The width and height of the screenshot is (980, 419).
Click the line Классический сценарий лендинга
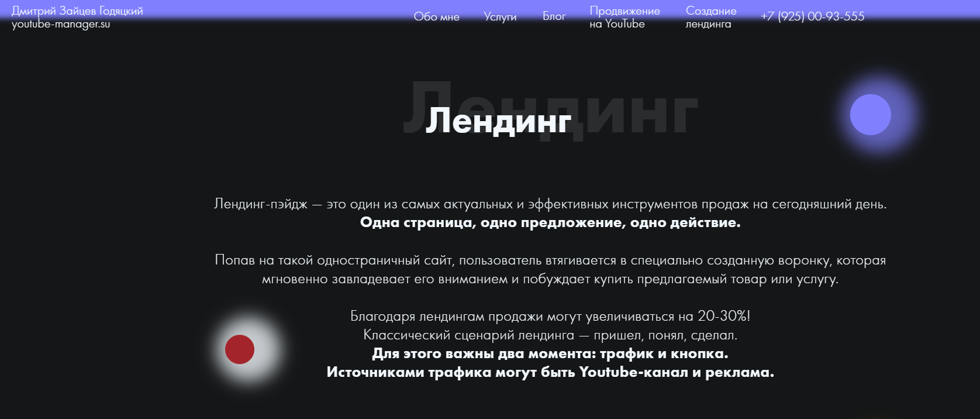point(550,335)
